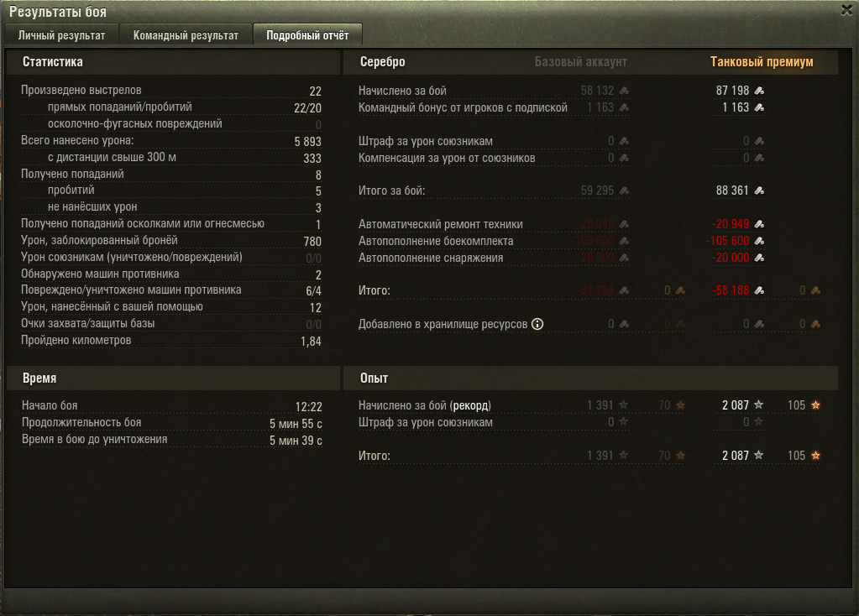The width and height of the screenshot is (859, 616).
Task: Switch to the Личный результат tab
Action: pyautogui.click(x=61, y=35)
